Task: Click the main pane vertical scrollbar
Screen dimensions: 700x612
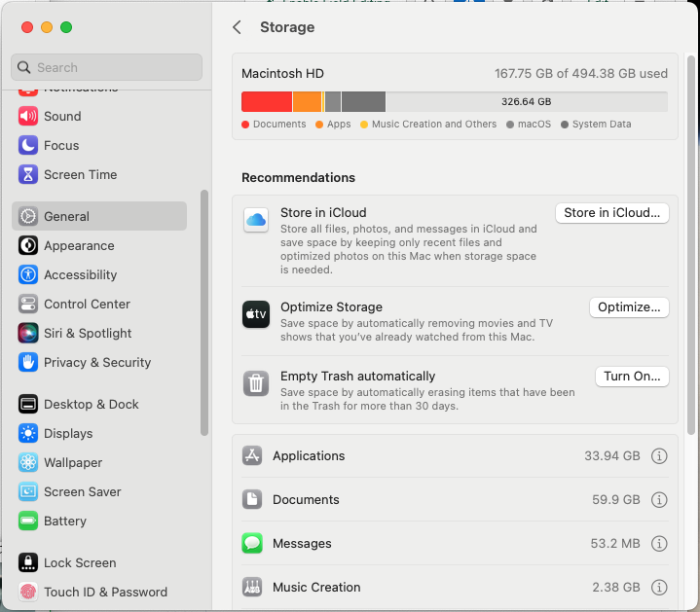Action: tap(690, 244)
